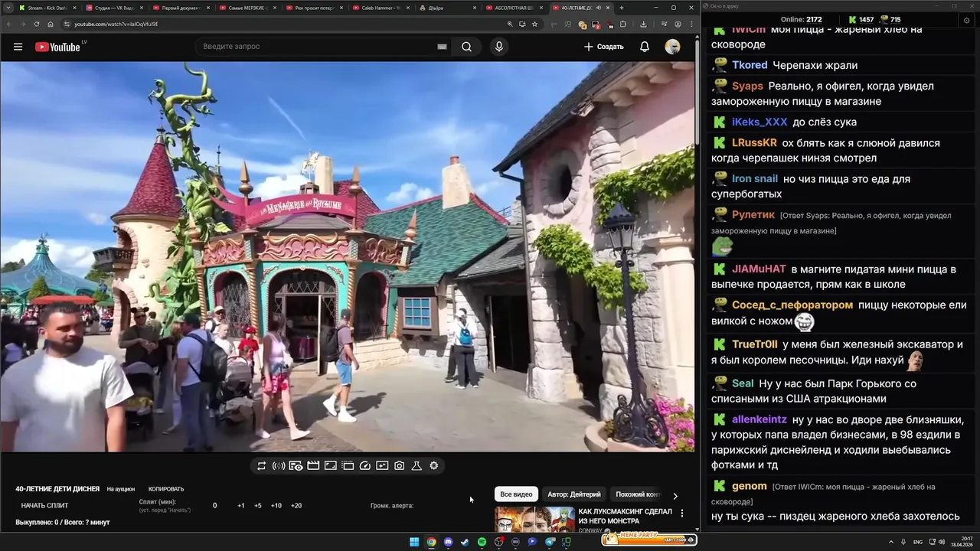This screenshot has width=980, height=551.
Task: Start voice search with microphone icon
Action: pos(499,47)
